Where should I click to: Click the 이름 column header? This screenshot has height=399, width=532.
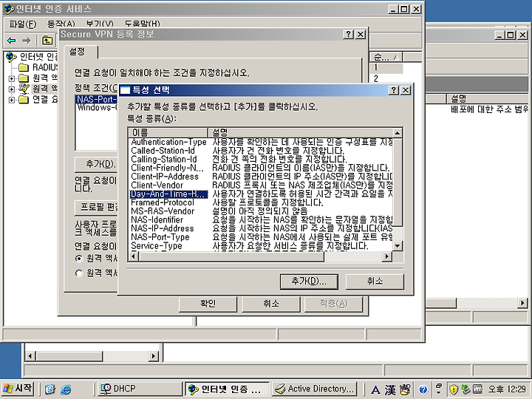(x=168, y=133)
